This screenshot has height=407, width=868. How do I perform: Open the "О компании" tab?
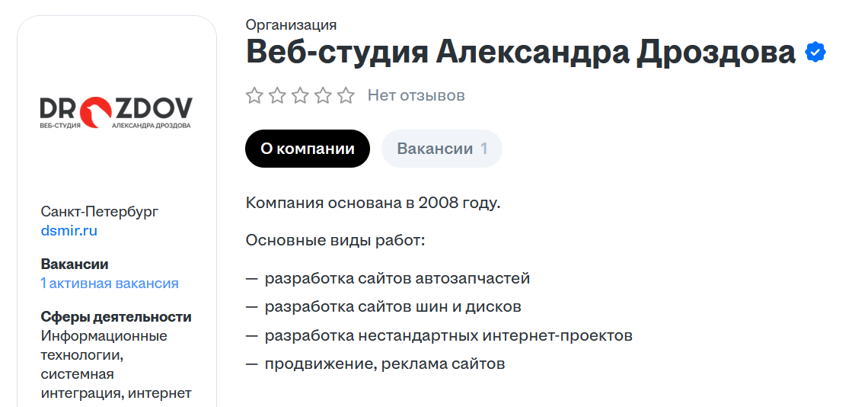(307, 149)
